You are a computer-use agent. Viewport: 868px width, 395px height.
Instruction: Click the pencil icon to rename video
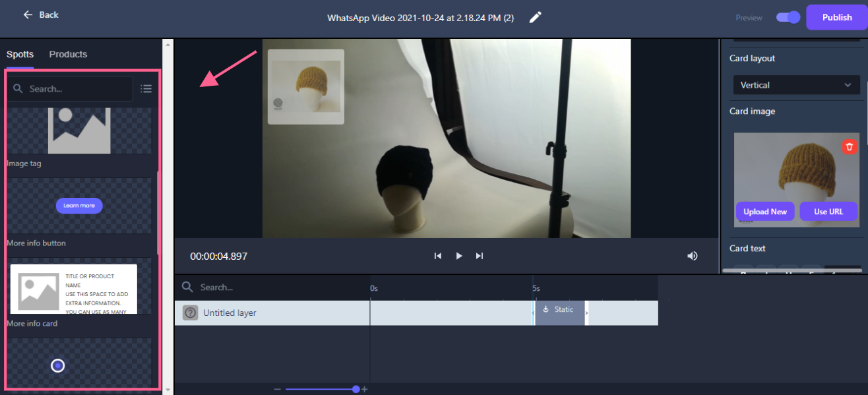point(536,17)
